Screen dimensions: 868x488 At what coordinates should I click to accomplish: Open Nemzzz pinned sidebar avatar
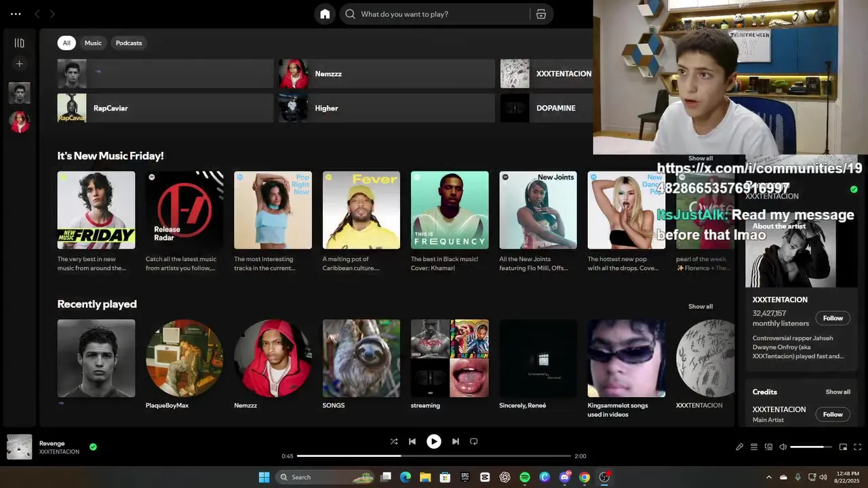point(19,122)
